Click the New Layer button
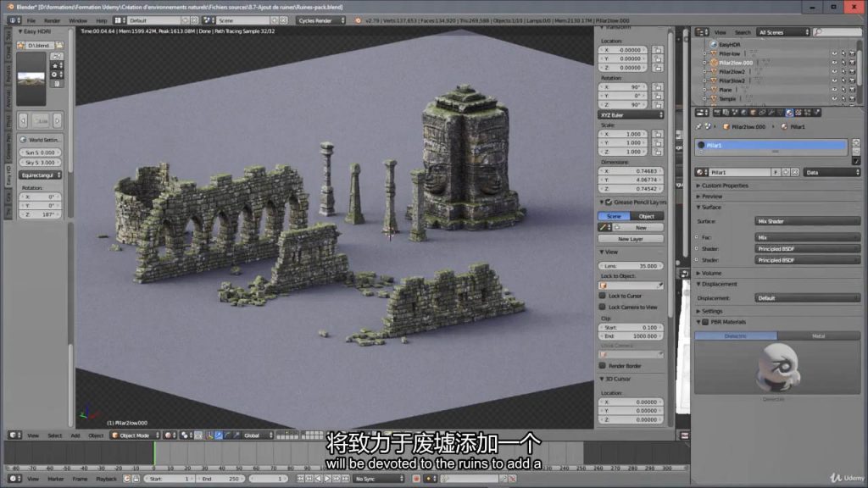The image size is (868, 488). pyautogui.click(x=631, y=239)
